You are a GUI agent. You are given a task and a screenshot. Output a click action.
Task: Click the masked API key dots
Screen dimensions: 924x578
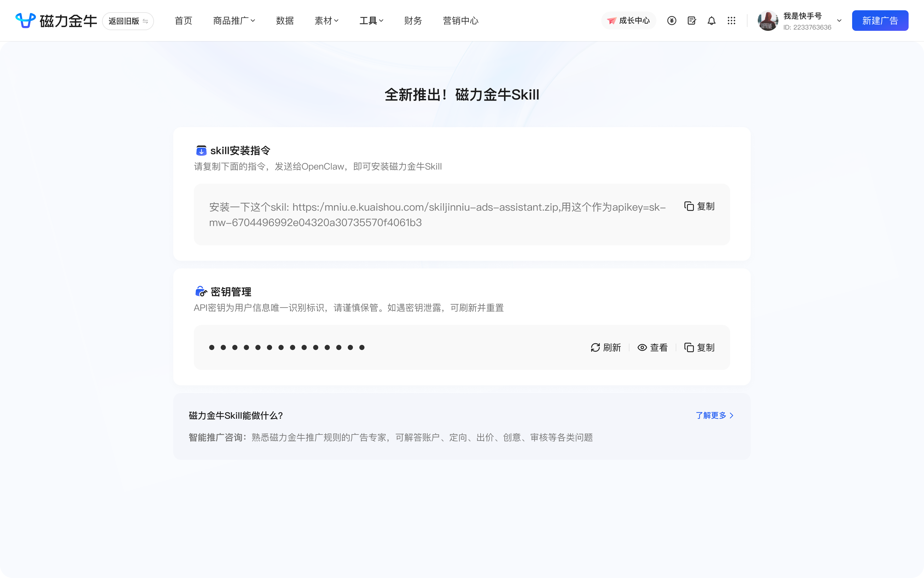tap(287, 347)
